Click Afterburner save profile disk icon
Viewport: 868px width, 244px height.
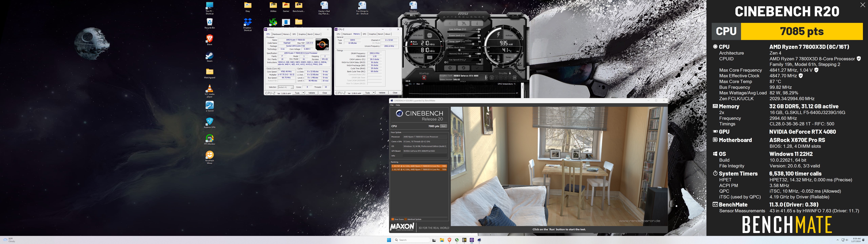[x=515, y=78]
